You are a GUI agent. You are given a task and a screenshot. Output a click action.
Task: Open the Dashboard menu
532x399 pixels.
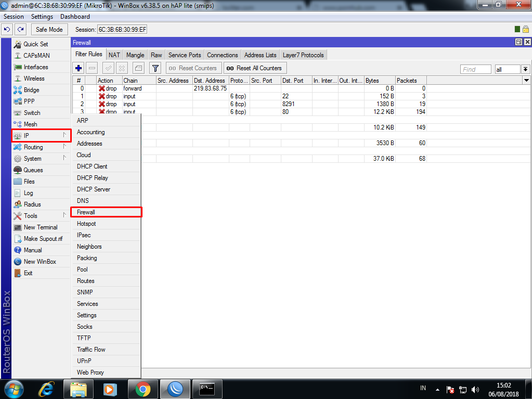[x=75, y=17]
